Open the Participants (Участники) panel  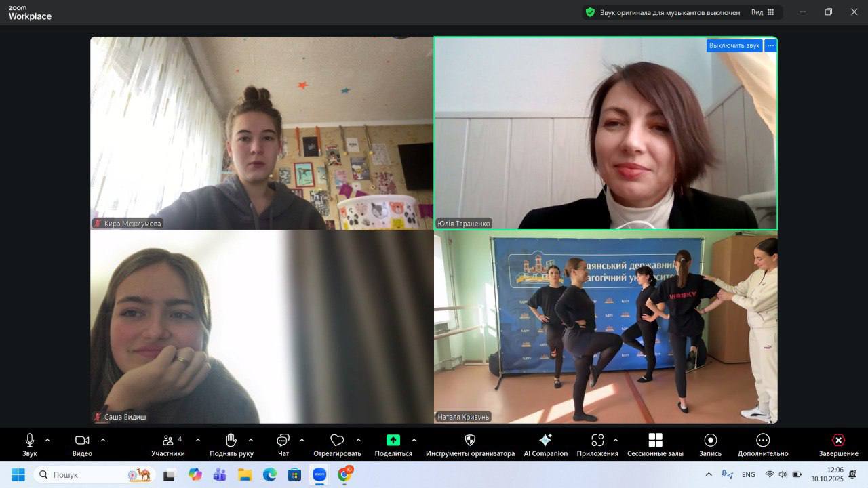click(168, 445)
